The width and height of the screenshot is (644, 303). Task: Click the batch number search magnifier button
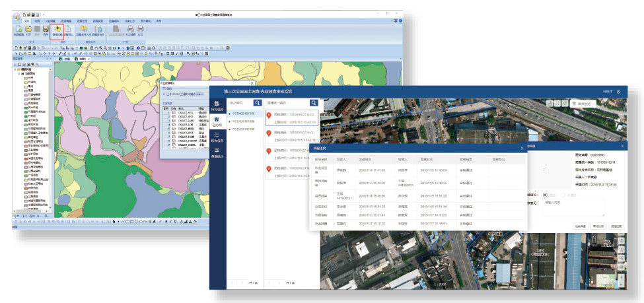click(257, 103)
